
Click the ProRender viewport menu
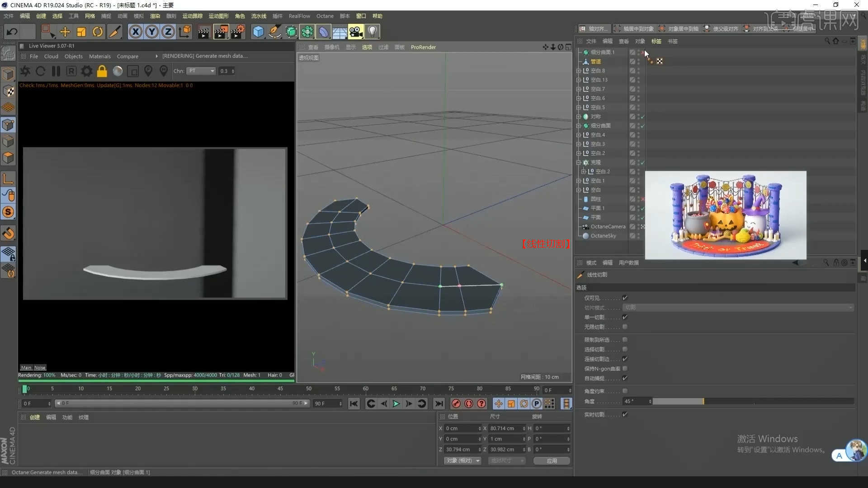click(x=423, y=47)
